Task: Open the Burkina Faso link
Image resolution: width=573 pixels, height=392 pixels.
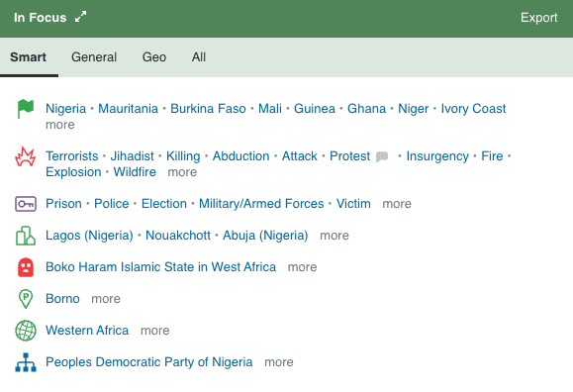Action: pos(208,109)
